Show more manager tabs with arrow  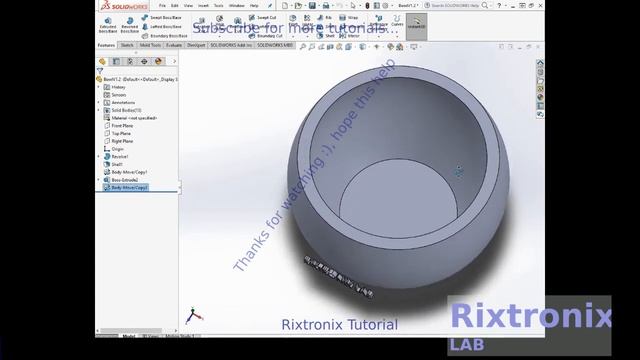point(174,61)
